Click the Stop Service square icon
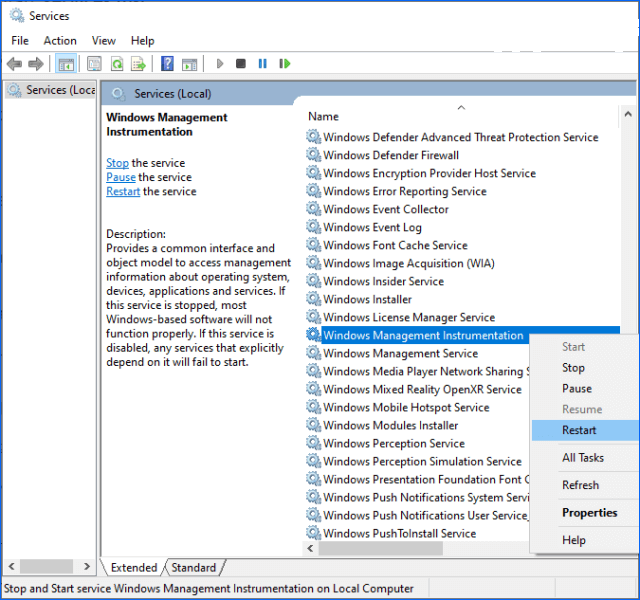This screenshot has width=640, height=600. 241,64
